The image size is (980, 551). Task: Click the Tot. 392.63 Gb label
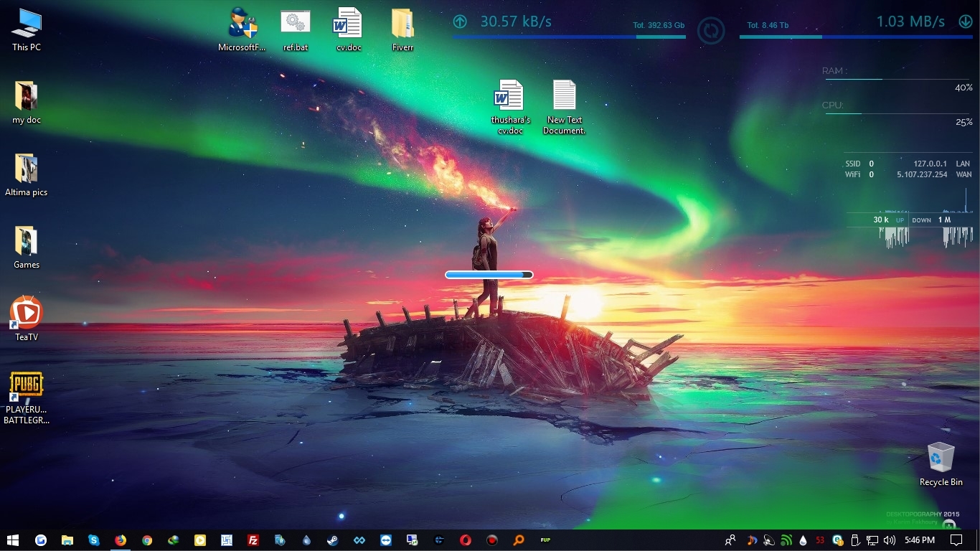point(659,26)
